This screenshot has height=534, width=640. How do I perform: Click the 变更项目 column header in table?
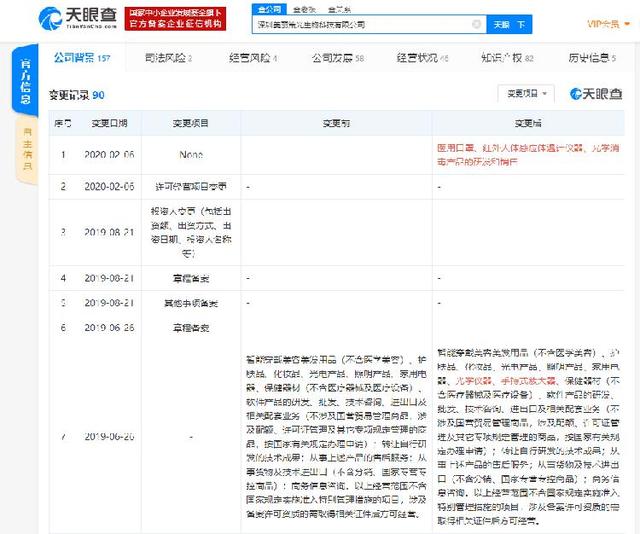190,123
